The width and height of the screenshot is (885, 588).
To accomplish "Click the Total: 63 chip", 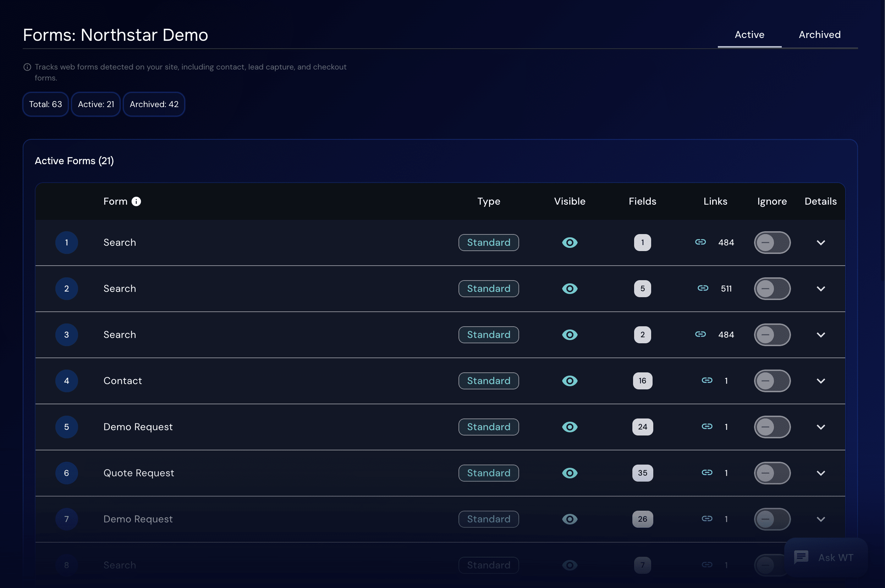I will [46, 104].
